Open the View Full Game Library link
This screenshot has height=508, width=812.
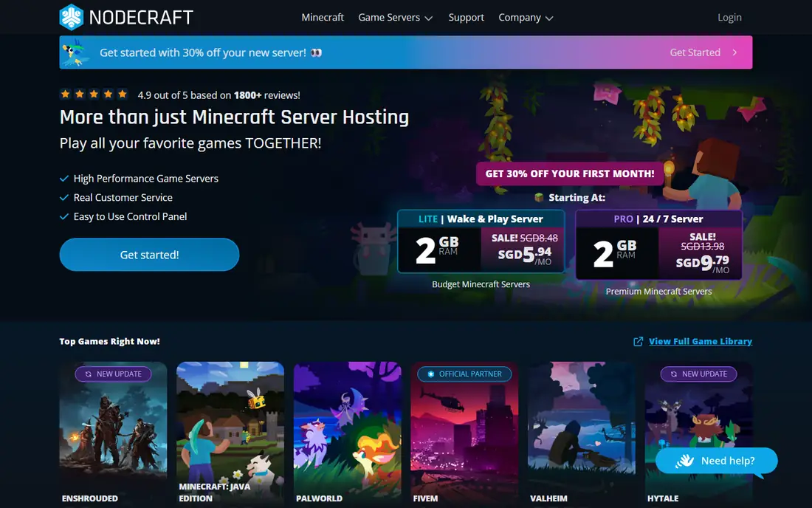pos(700,341)
